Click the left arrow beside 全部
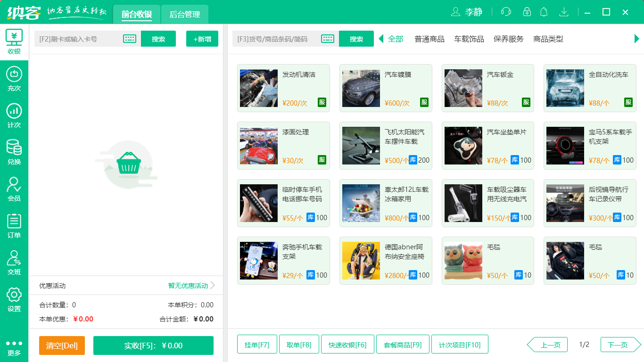Image resolution: width=644 pixels, height=362 pixels. click(380, 39)
